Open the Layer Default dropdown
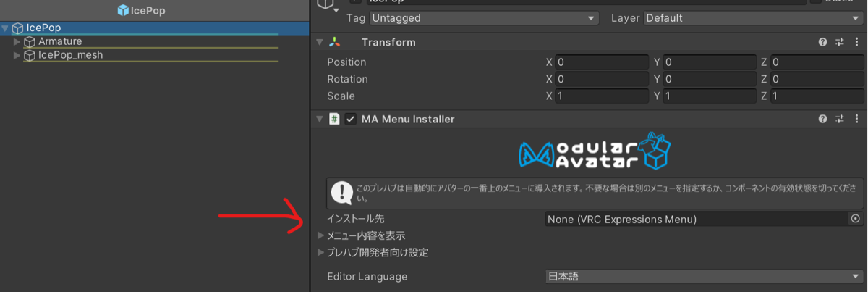 pos(754,17)
